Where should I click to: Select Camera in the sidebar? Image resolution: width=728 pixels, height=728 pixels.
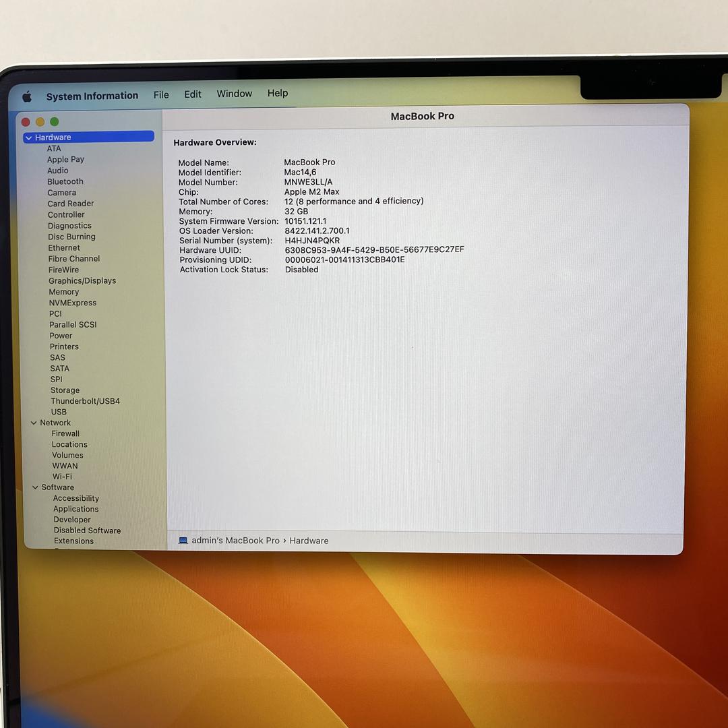pos(62,193)
